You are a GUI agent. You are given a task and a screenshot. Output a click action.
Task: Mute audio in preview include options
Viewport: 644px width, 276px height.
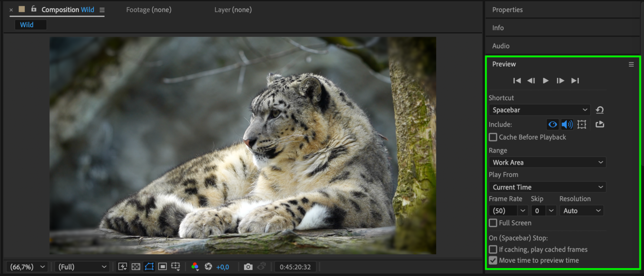(567, 124)
